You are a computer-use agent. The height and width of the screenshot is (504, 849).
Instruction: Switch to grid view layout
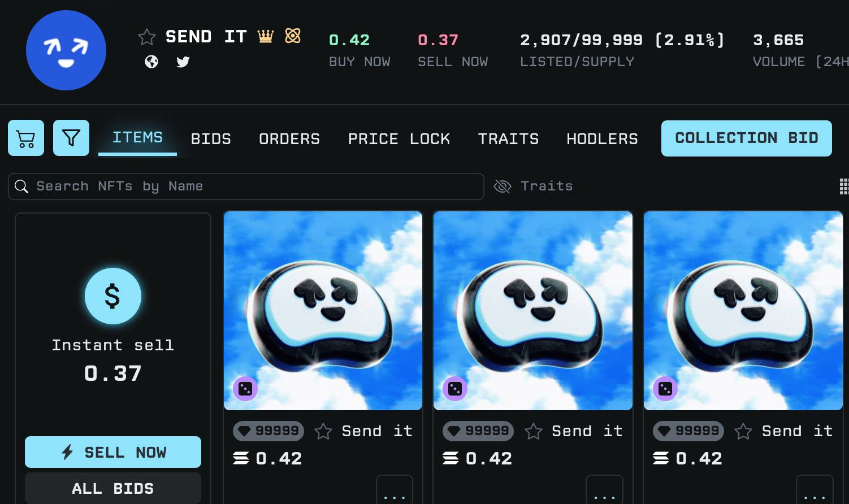point(844,186)
